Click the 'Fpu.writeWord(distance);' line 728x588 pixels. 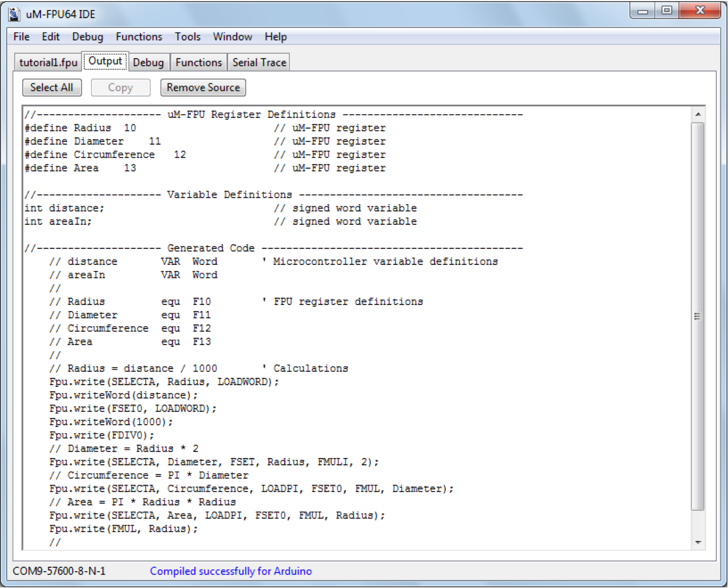(123, 395)
